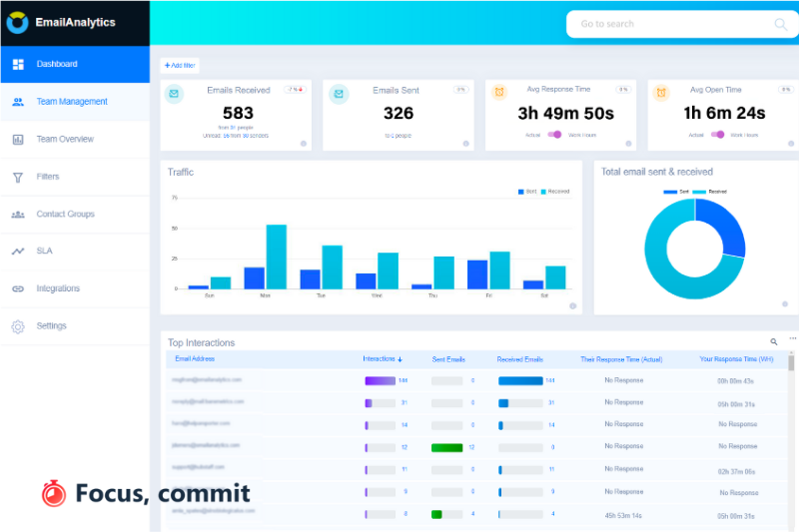Toggle Sent series in Traffic legend
Screen dimensions: 799x532
click(x=527, y=192)
